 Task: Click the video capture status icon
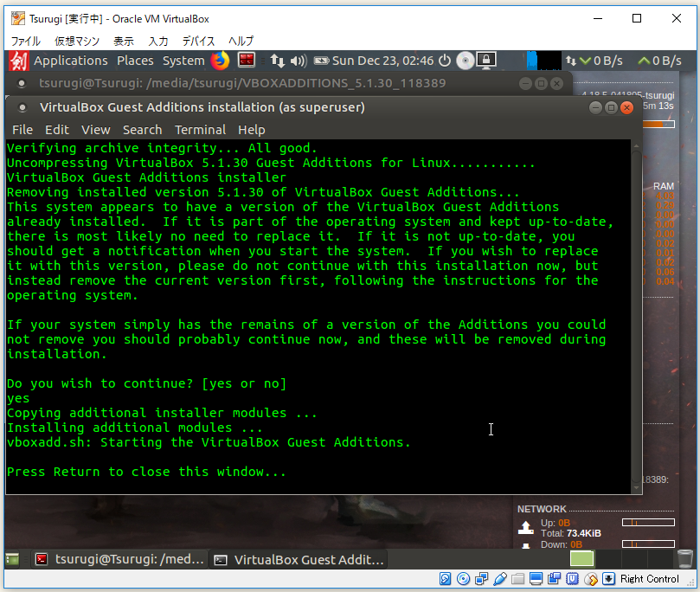point(555,579)
